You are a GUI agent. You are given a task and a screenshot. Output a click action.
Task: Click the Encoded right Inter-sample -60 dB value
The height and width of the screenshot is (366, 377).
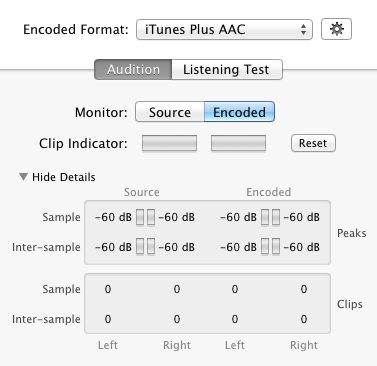click(302, 247)
